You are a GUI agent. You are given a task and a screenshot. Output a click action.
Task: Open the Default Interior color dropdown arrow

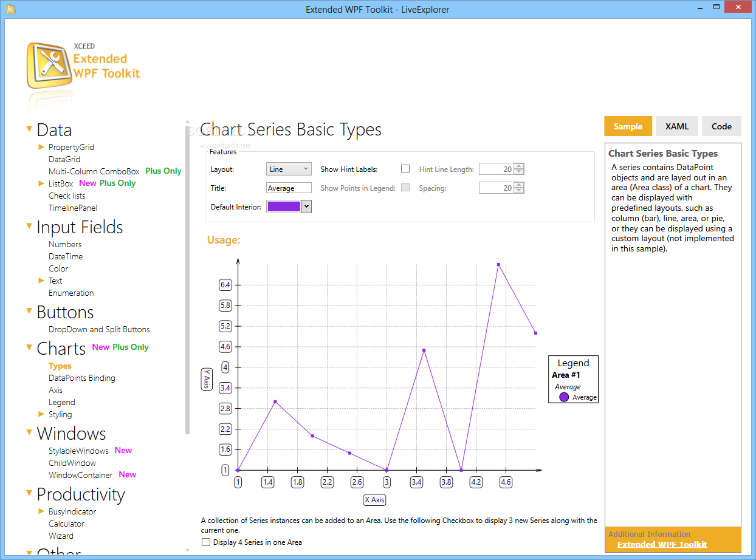coord(306,207)
